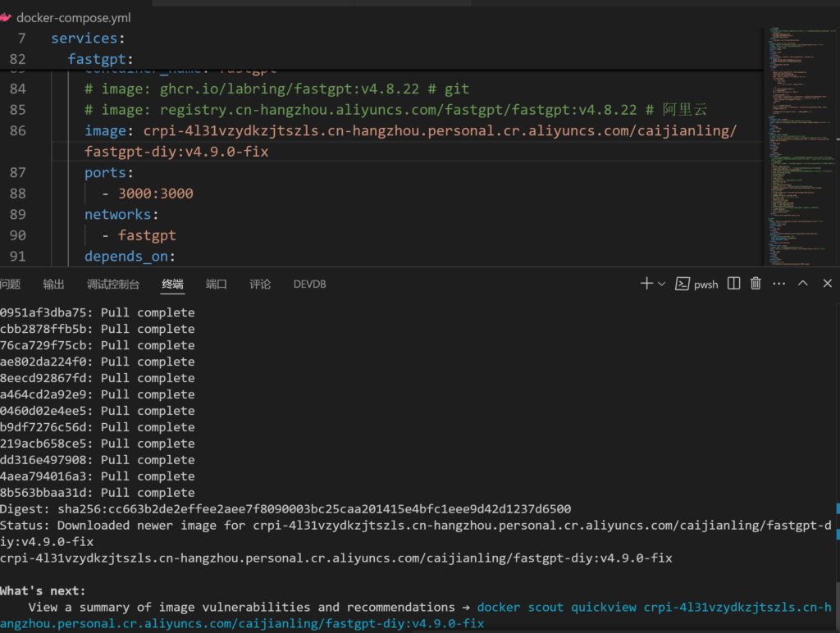Click the ghcr.io commented image line
840x633 pixels.
click(276, 89)
